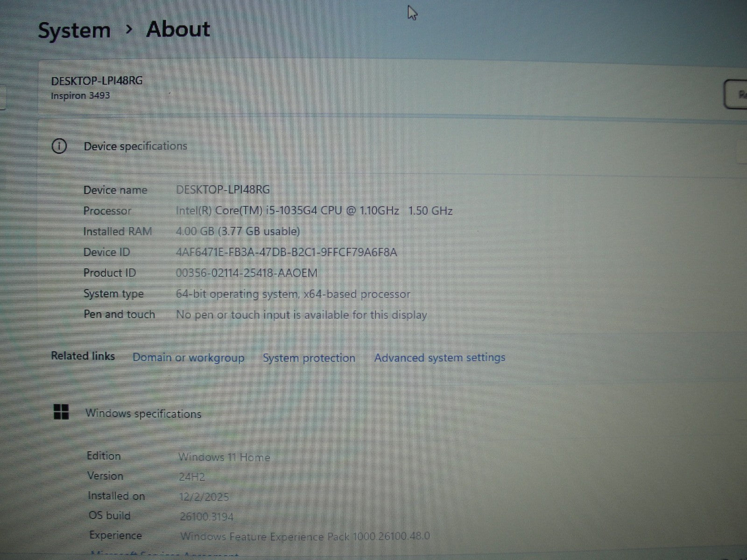Open System protection link
This screenshot has width=747, height=560.
pyautogui.click(x=309, y=358)
